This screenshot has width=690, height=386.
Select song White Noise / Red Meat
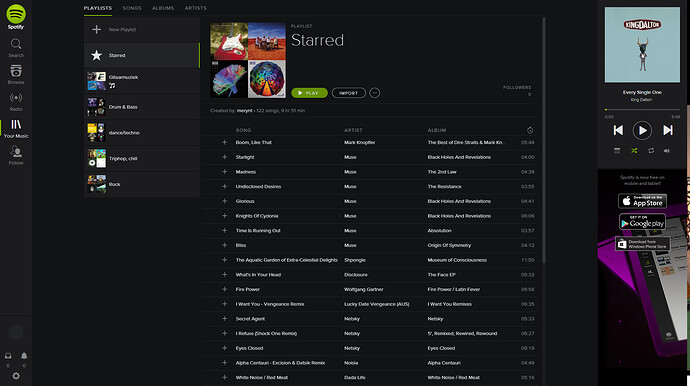click(262, 377)
